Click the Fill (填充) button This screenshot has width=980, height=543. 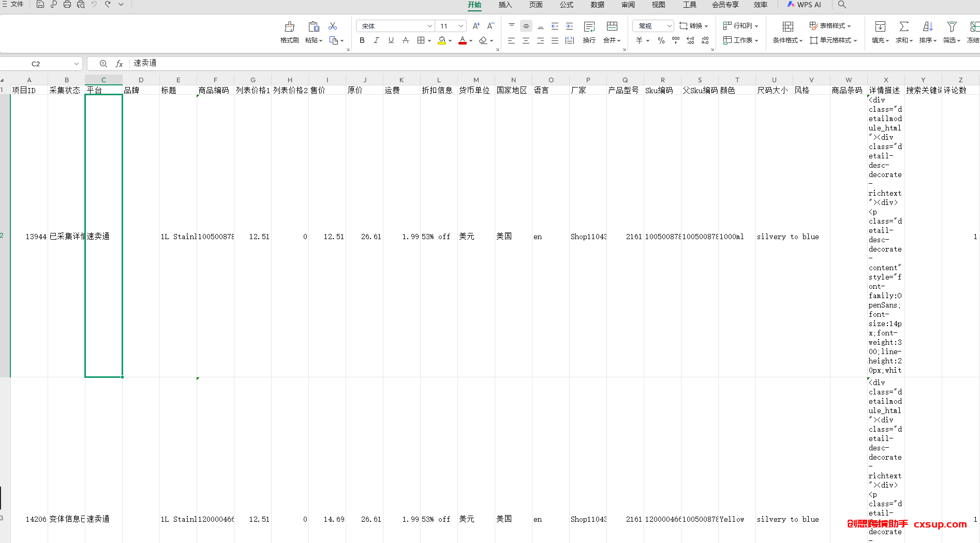(x=880, y=32)
